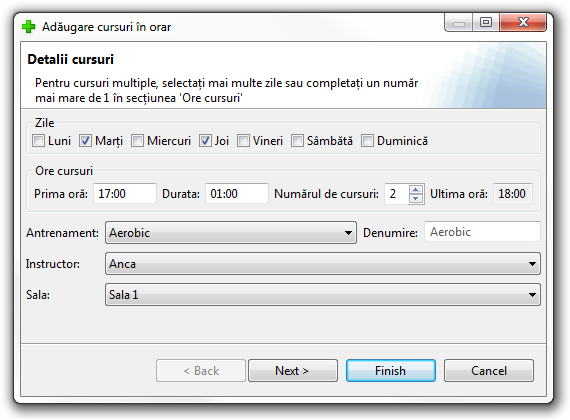Image resolution: width=570 pixels, height=420 pixels.
Task: Click the Prima oră time field
Action: coord(125,193)
